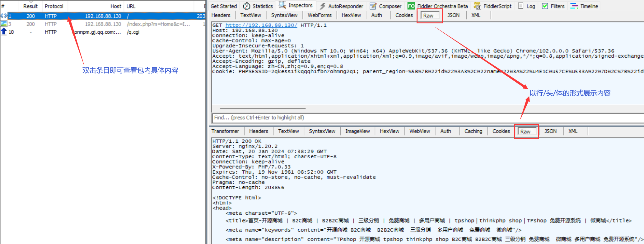Click the 'Accept-Encoding: gzip, deflate' line
This screenshot has height=244, width=644.
point(261,61)
